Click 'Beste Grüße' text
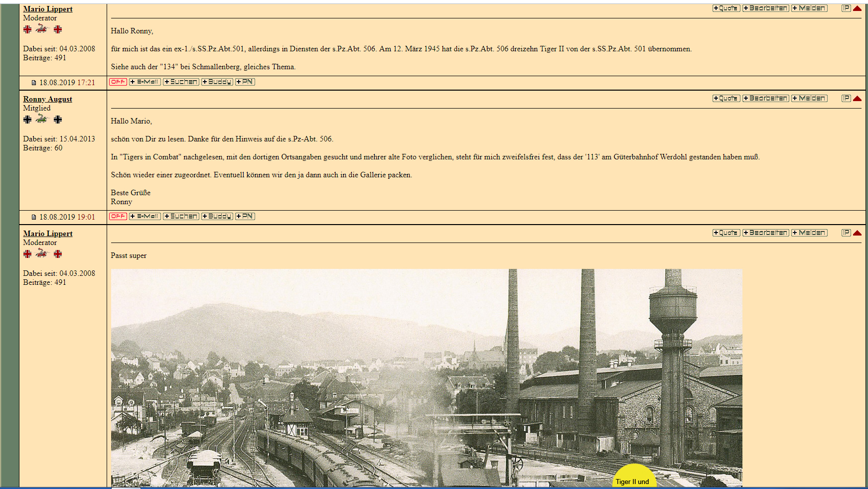The image size is (868, 489). pos(131,193)
